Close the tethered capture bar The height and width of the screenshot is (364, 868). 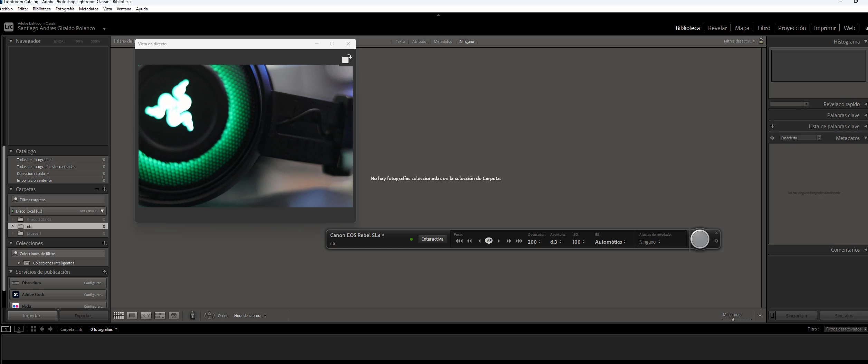click(716, 233)
